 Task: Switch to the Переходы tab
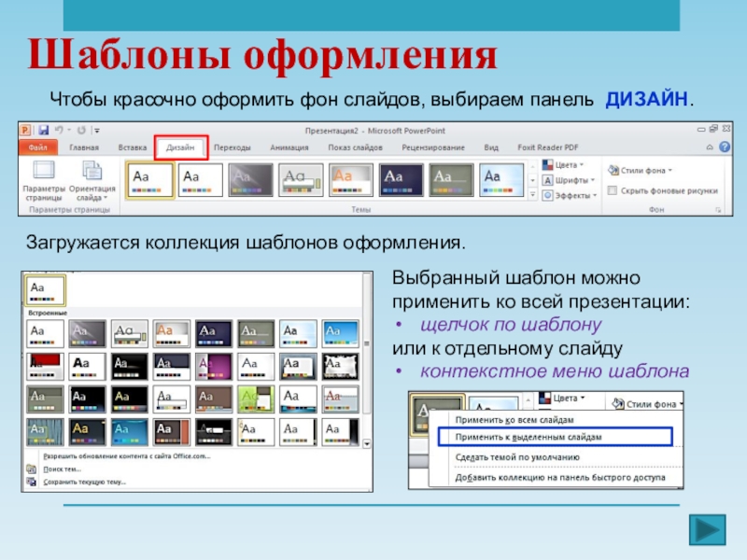tap(232, 147)
